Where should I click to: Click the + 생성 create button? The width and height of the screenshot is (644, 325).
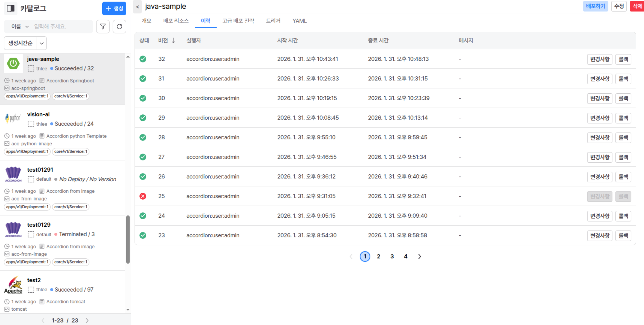pos(114,8)
